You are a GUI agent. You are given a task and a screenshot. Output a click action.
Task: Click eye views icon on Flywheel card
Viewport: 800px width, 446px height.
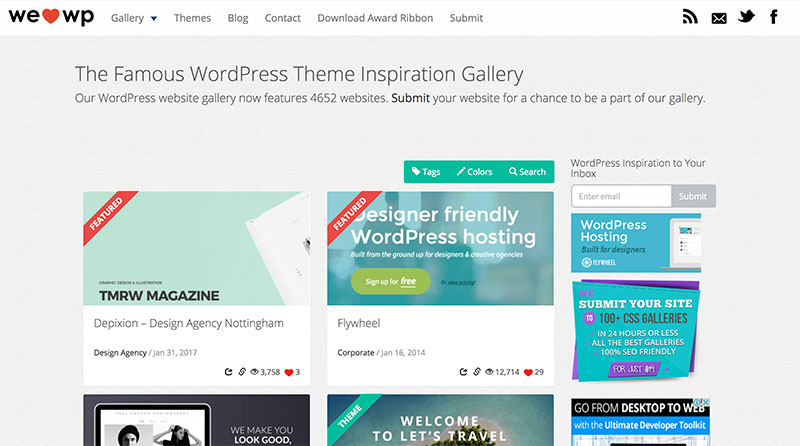(489, 372)
